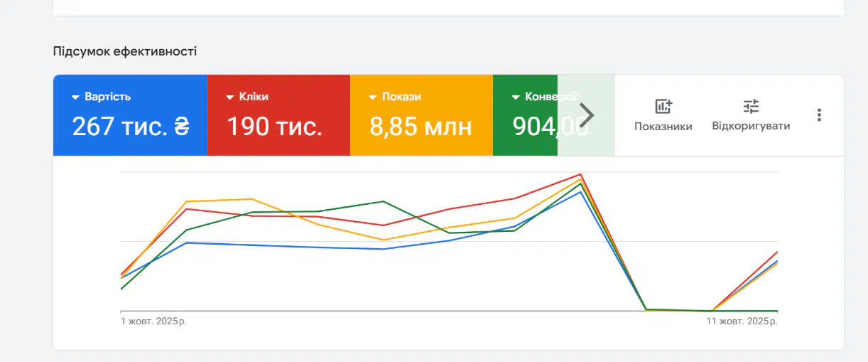The height and width of the screenshot is (362, 868).
Task: Toggle the blue 267 тис. ₴ cost value
Action: point(130,127)
